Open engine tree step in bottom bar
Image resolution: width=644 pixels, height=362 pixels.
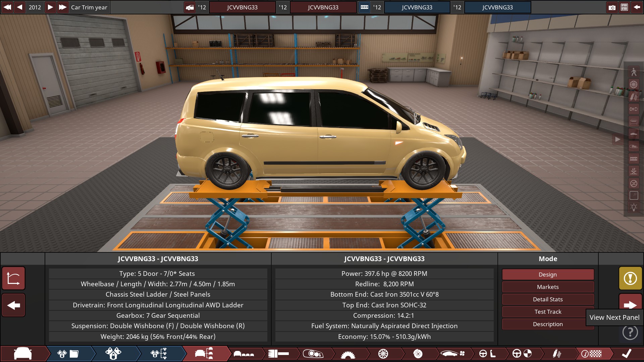159,354
